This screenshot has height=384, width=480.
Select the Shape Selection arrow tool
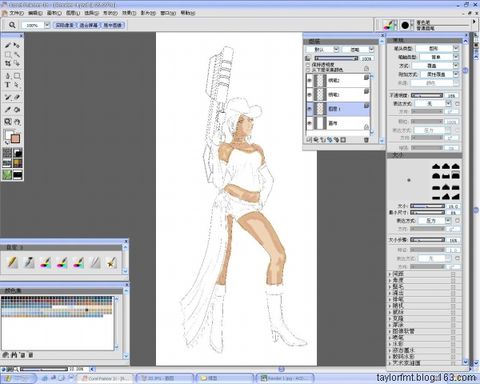point(17,85)
